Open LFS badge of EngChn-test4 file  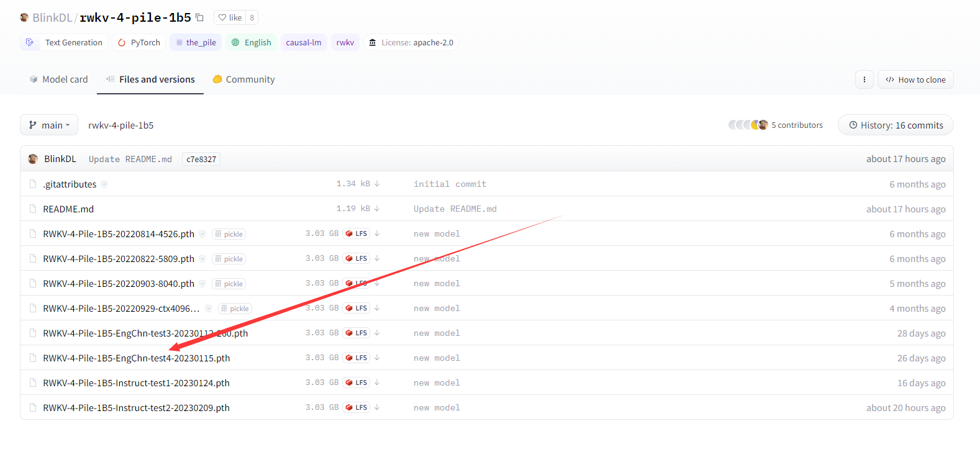pos(356,358)
